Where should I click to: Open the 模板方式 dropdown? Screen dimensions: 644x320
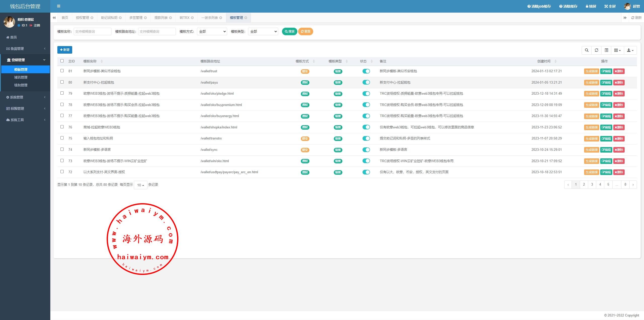coord(212,31)
